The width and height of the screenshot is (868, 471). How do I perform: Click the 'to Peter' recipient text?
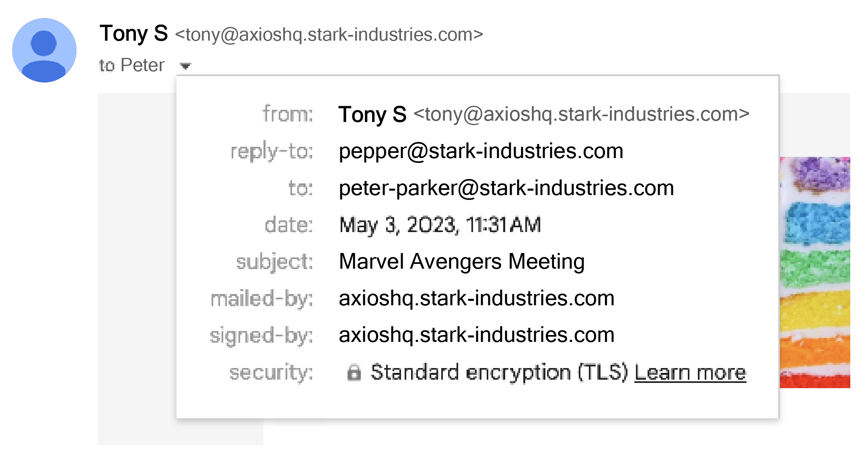click(x=132, y=65)
